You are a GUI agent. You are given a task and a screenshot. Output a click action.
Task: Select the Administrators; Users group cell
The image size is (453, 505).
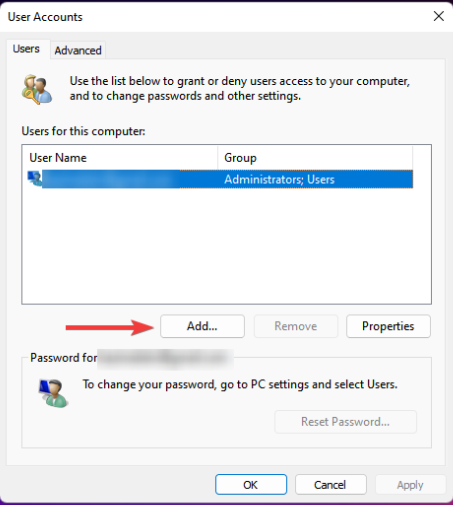(x=279, y=179)
